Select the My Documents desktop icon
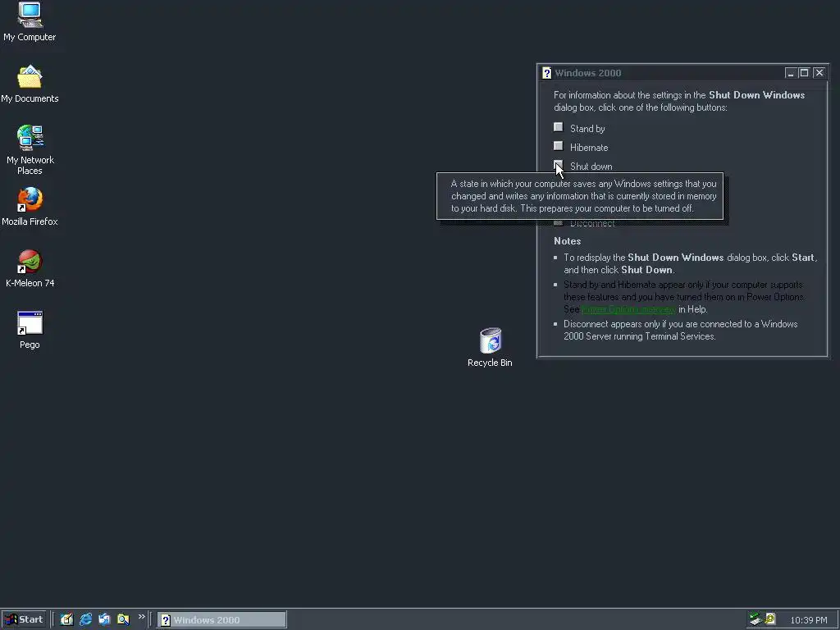 (30, 84)
